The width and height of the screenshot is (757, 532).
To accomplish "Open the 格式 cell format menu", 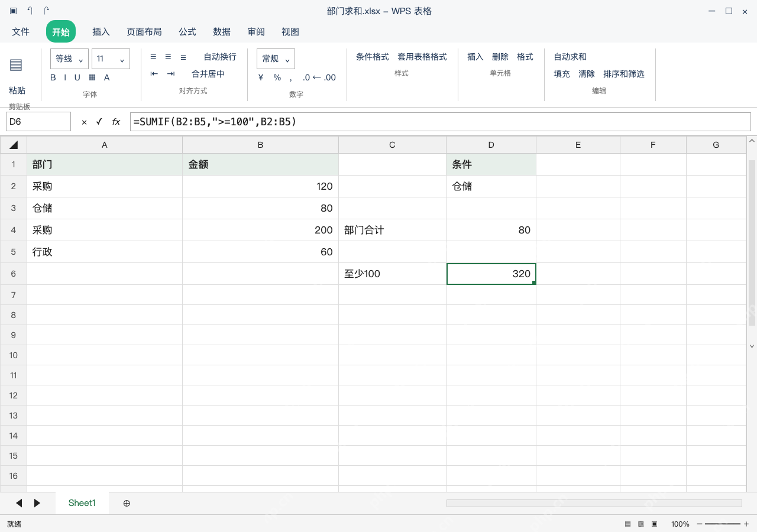I will (x=525, y=57).
